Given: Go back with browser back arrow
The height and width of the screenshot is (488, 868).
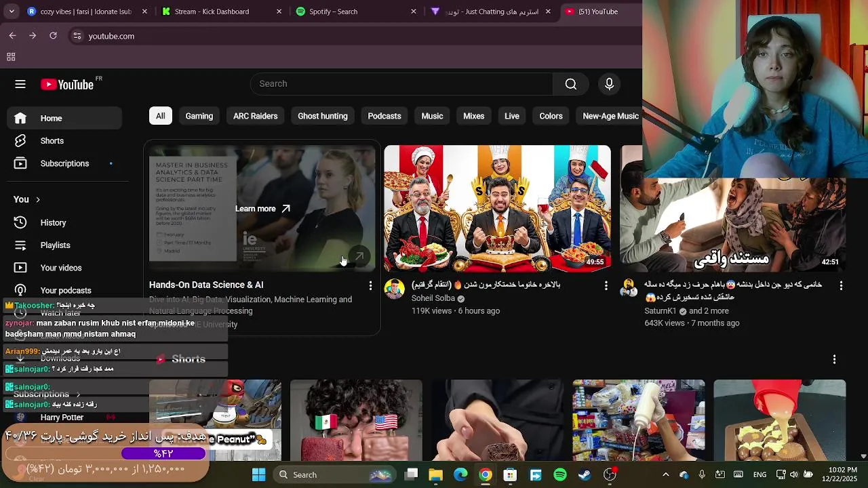Looking at the screenshot, I should click(x=12, y=36).
